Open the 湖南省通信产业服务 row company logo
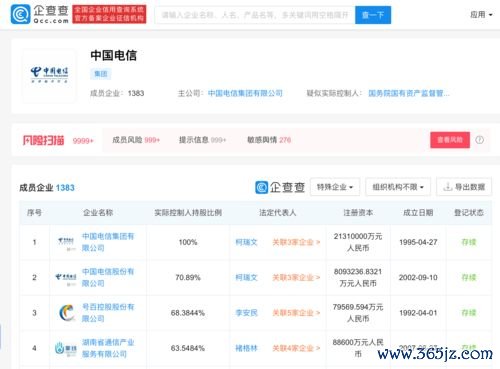Viewport: 500px width, 369px height. (66, 348)
